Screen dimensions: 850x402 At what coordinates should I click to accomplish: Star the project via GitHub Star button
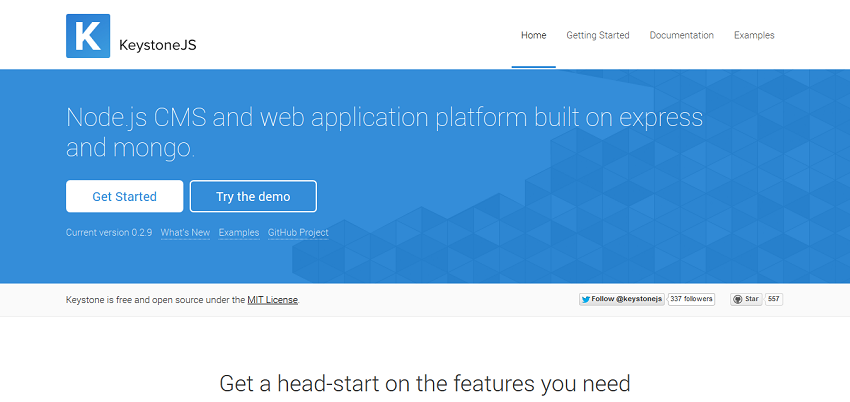(x=746, y=299)
